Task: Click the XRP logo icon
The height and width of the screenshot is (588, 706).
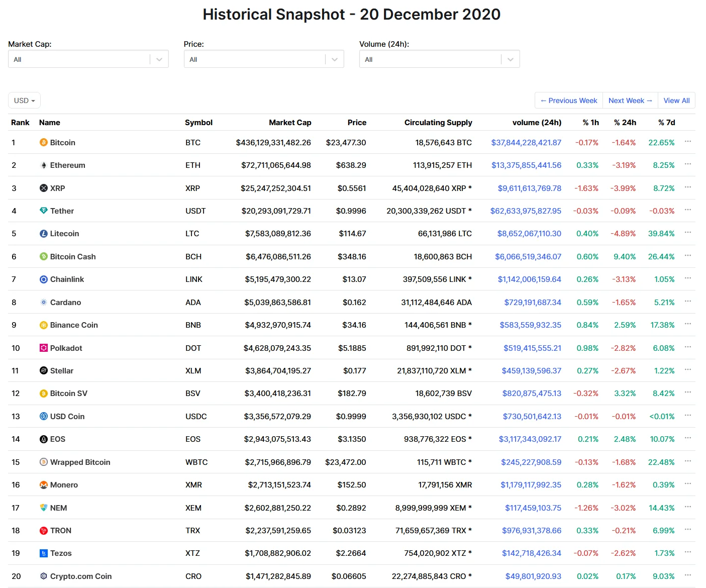Action: [44, 188]
